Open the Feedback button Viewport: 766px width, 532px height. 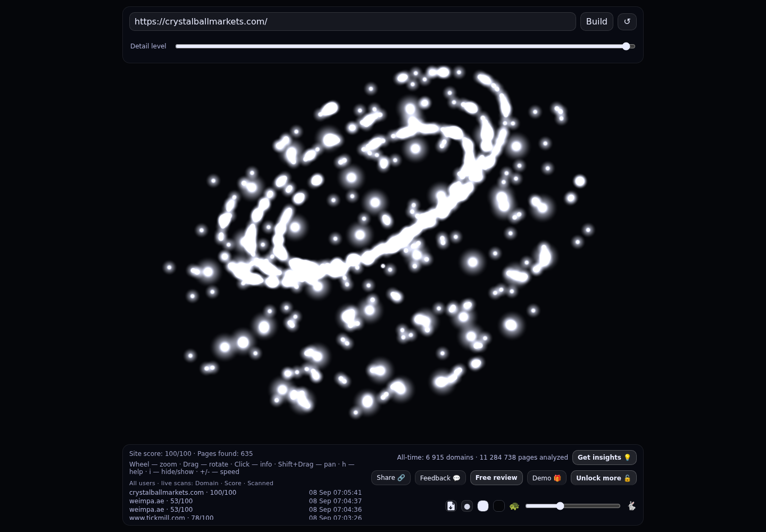coord(440,478)
